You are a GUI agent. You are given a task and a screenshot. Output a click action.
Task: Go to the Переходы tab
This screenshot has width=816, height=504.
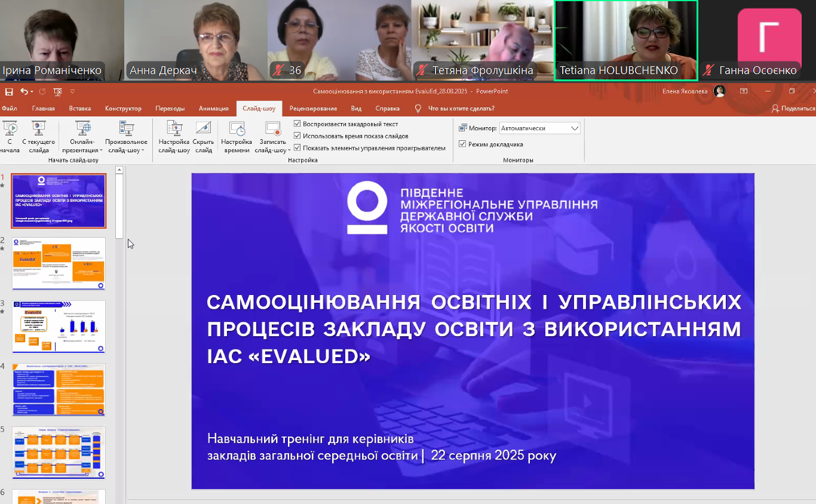[x=170, y=109]
